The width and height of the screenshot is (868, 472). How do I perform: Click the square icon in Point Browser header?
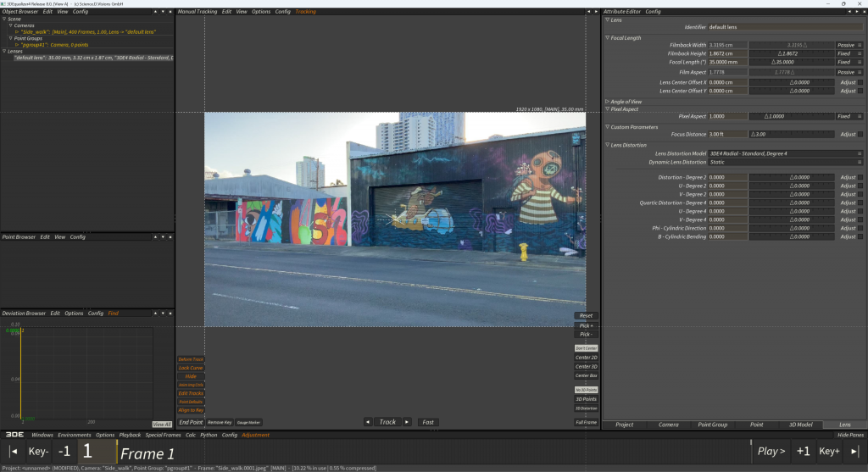click(x=170, y=236)
